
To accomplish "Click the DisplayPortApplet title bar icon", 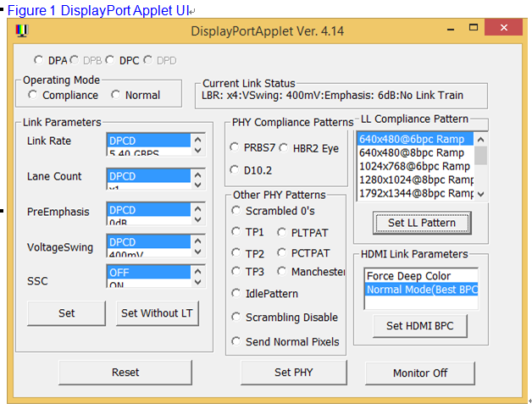I will 22,30.
